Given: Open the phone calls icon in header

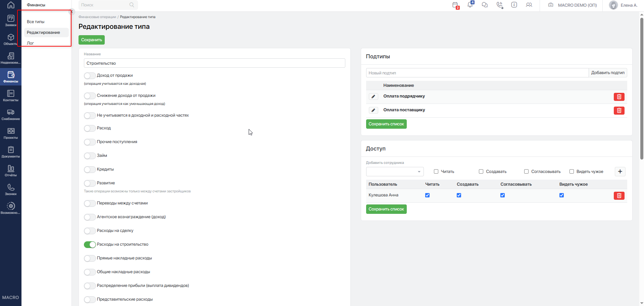Looking at the screenshot, I should coord(500,5).
